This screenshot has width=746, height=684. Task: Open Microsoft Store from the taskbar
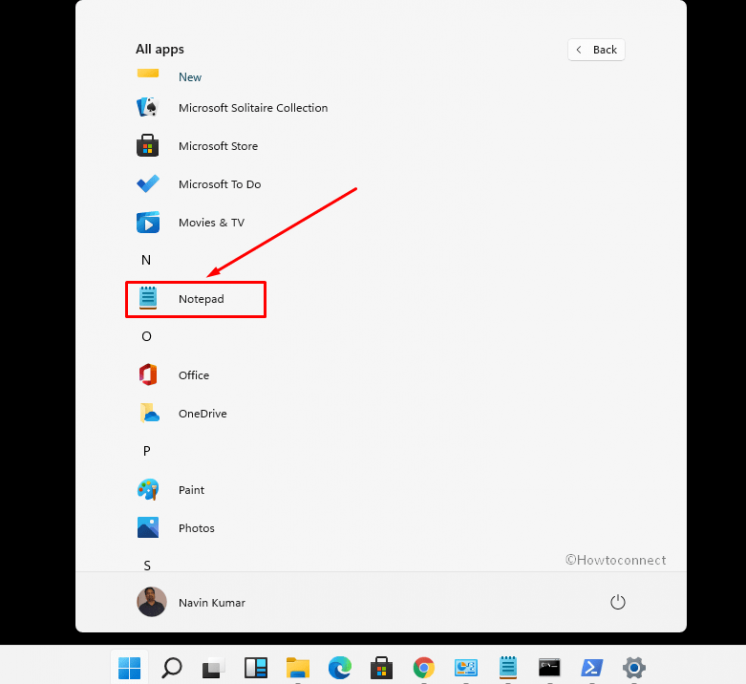[x=382, y=668]
